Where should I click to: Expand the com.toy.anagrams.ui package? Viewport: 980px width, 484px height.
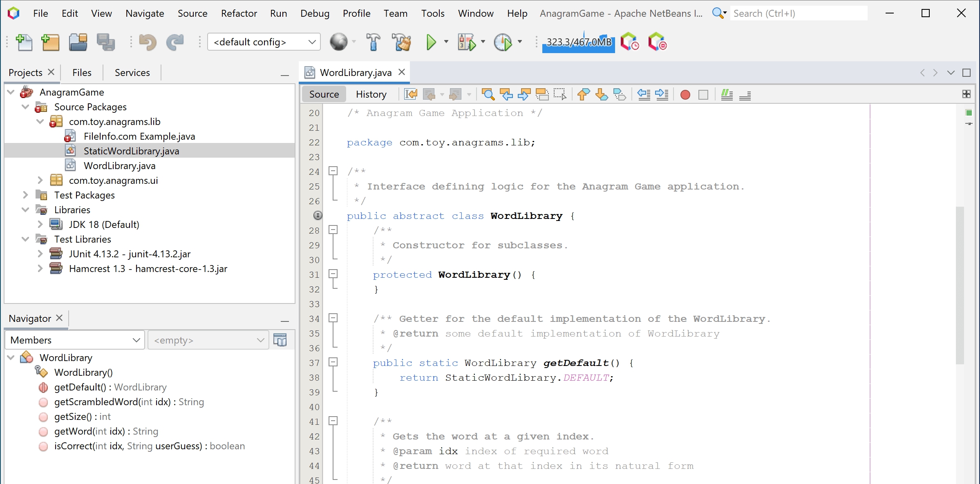(40, 180)
